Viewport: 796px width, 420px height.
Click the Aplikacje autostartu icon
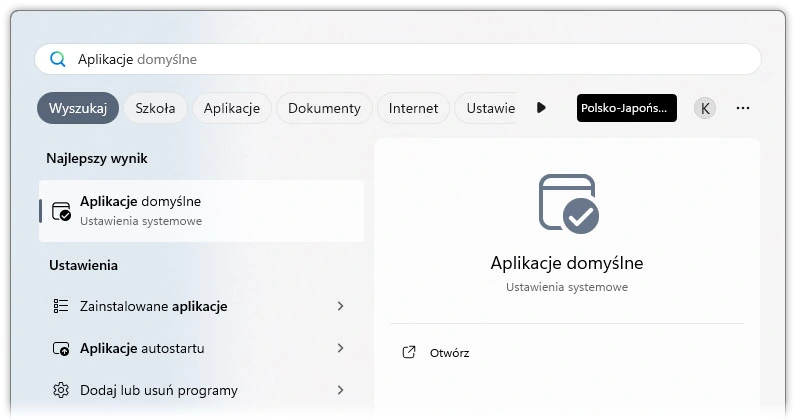[x=61, y=348]
